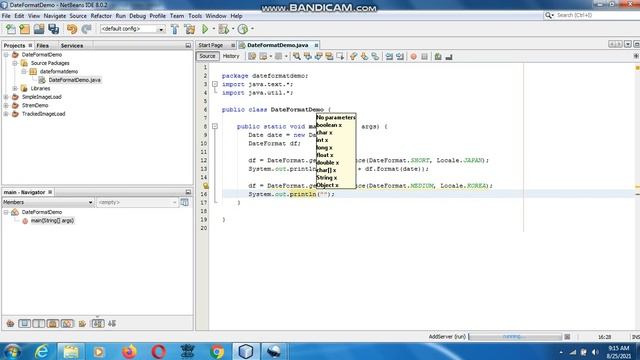Open Firefox from the taskbar
The width and height of the screenshot is (640, 360).
point(129,351)
